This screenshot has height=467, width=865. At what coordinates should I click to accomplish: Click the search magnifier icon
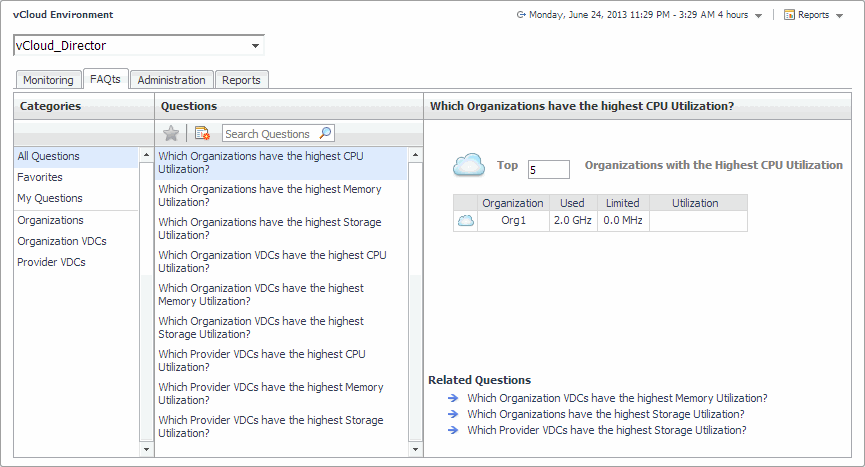(325, 133)
